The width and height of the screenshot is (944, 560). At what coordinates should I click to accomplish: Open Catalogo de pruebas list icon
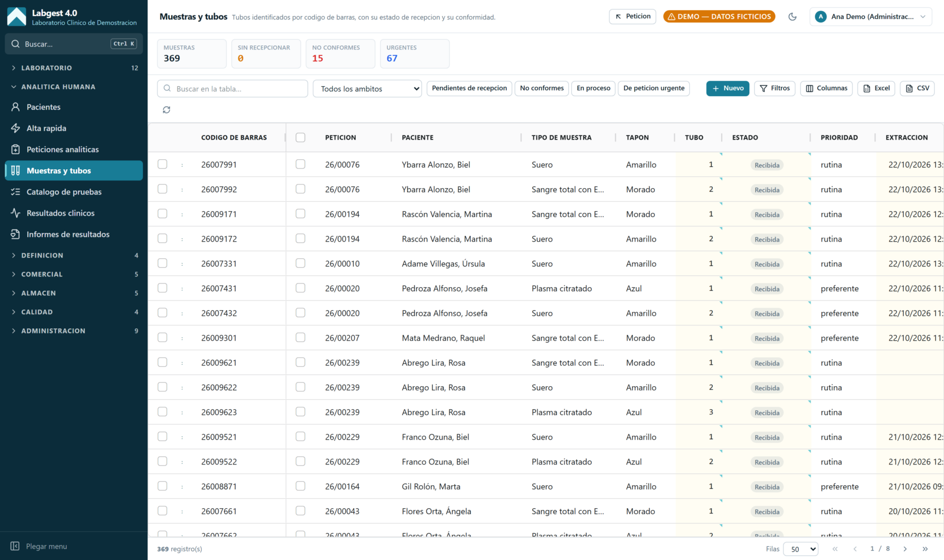tap(15, 192)
